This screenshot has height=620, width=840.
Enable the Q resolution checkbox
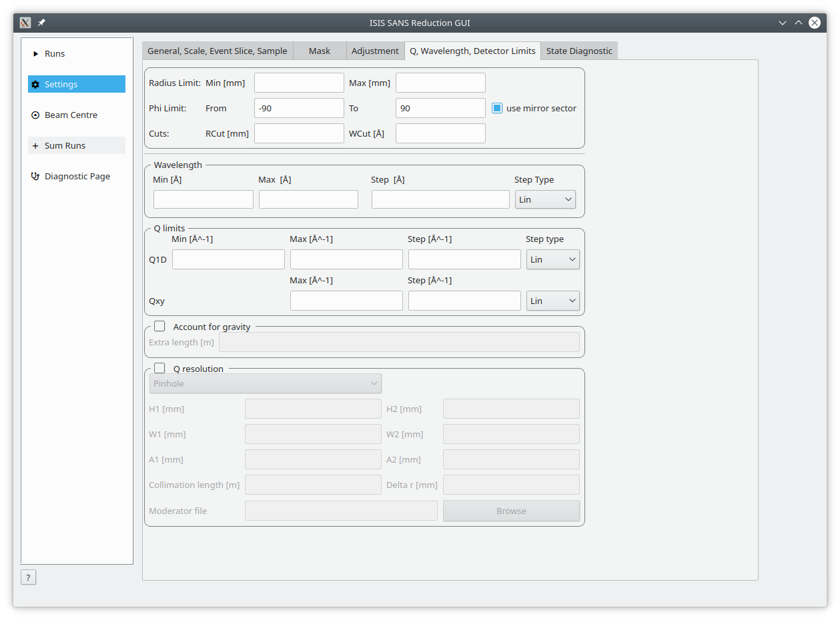point(159,368)
